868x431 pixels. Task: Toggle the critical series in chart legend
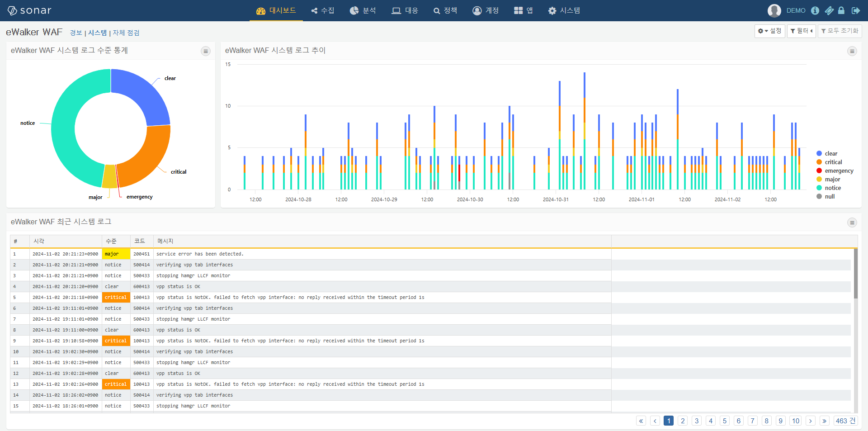829,162
